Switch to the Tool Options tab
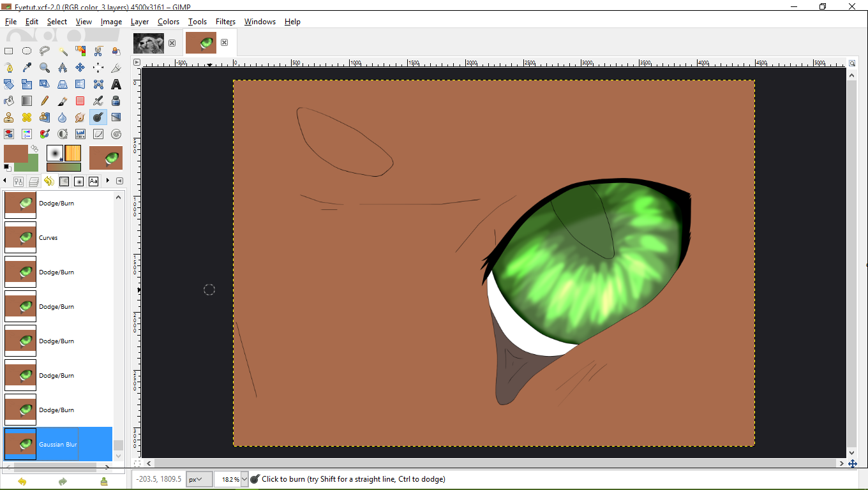The width and height of the screenshot is (868, 490). coord(19,182)
